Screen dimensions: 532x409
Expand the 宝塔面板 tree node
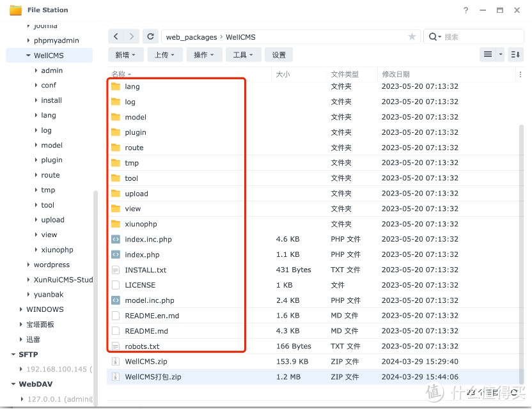coord(20,324)
